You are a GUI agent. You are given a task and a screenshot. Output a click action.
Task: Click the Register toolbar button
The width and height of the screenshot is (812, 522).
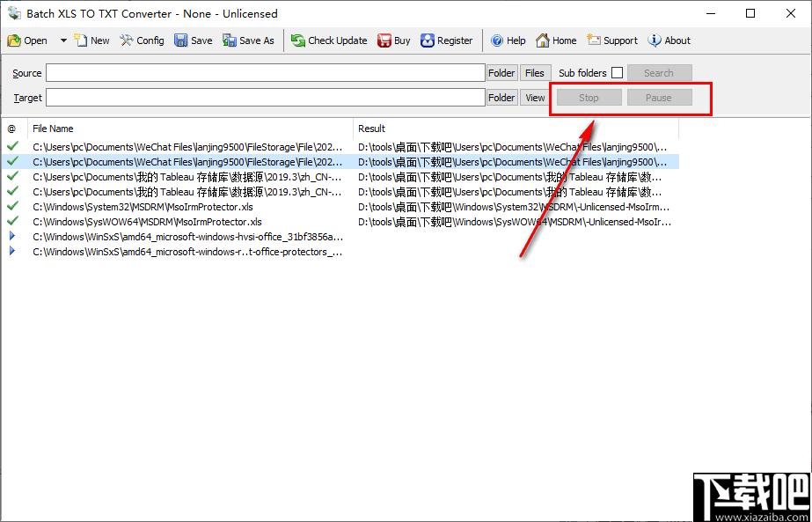pos(447,40)
